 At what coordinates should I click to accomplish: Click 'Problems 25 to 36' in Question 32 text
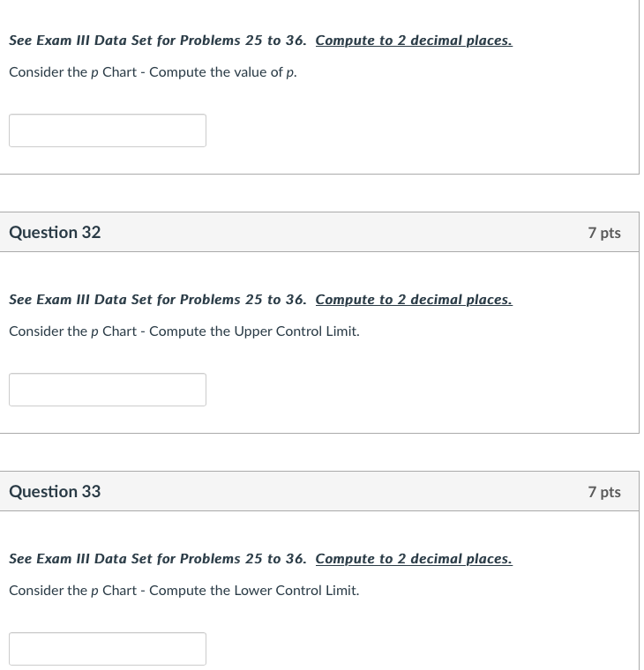coord(243,300)
